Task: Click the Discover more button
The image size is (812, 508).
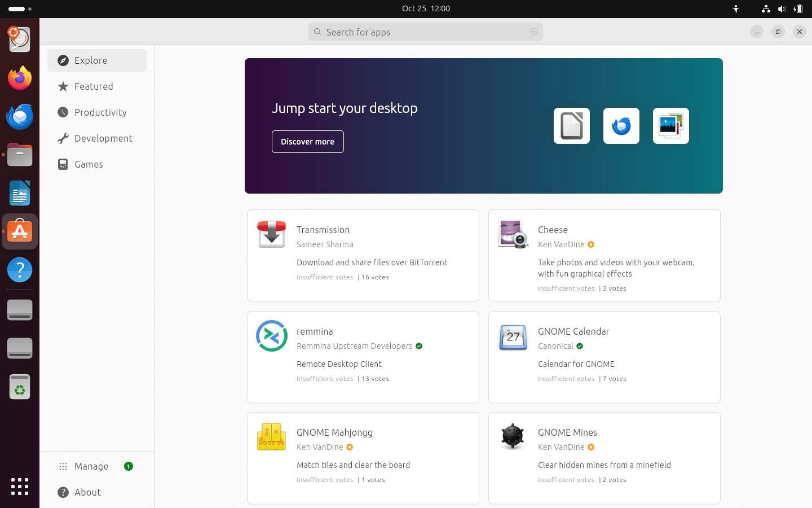Action: point(308,142)
